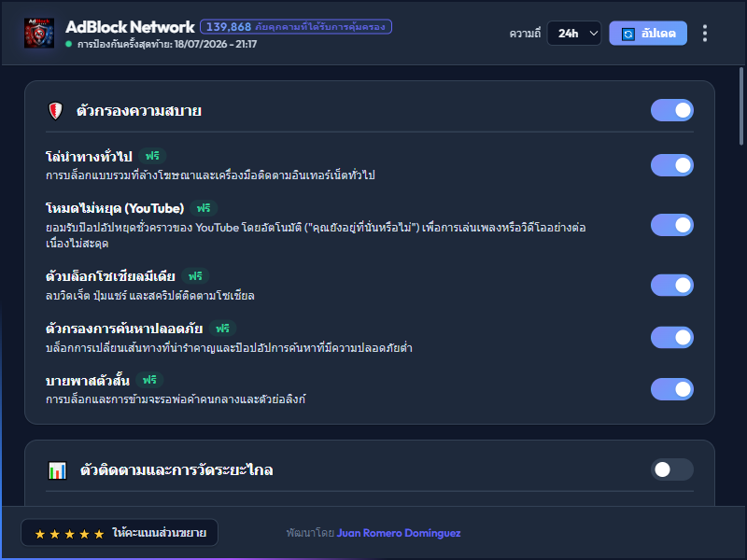Click the refresh icon in the อัปเดต button

tap(627, 34)
